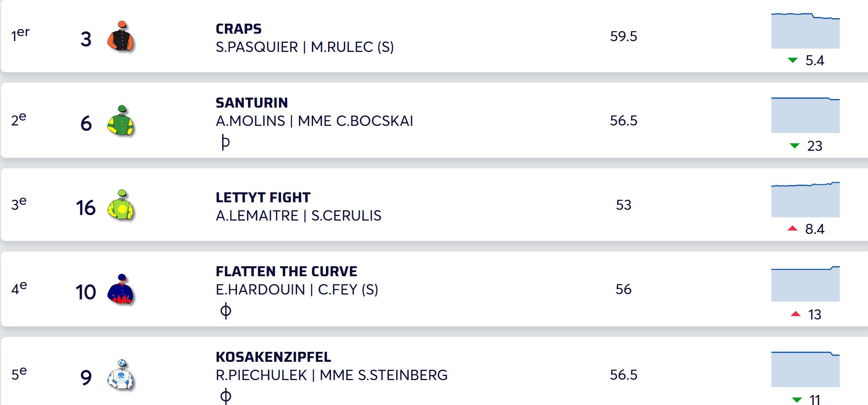868x405 pixels.
Task: Click blinkers symbol under Santurin
Action: pos(225,142)
